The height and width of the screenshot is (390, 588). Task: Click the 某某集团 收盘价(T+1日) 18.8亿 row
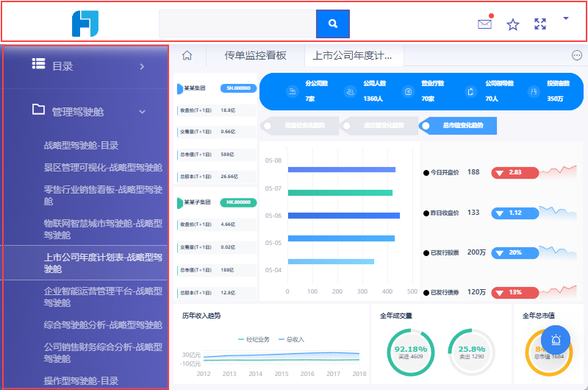pyautogui.click(x=216, y=110)
